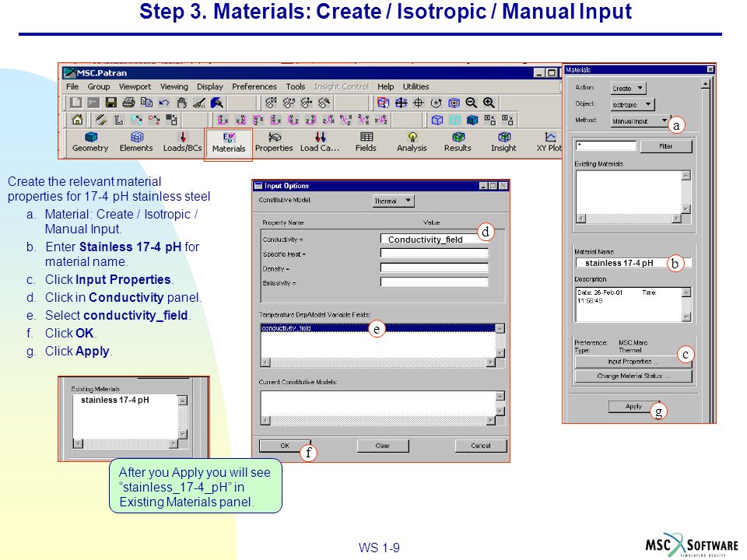Open the File menu
The width and height of the screenshot is (747, 560).
coord(72,86)
